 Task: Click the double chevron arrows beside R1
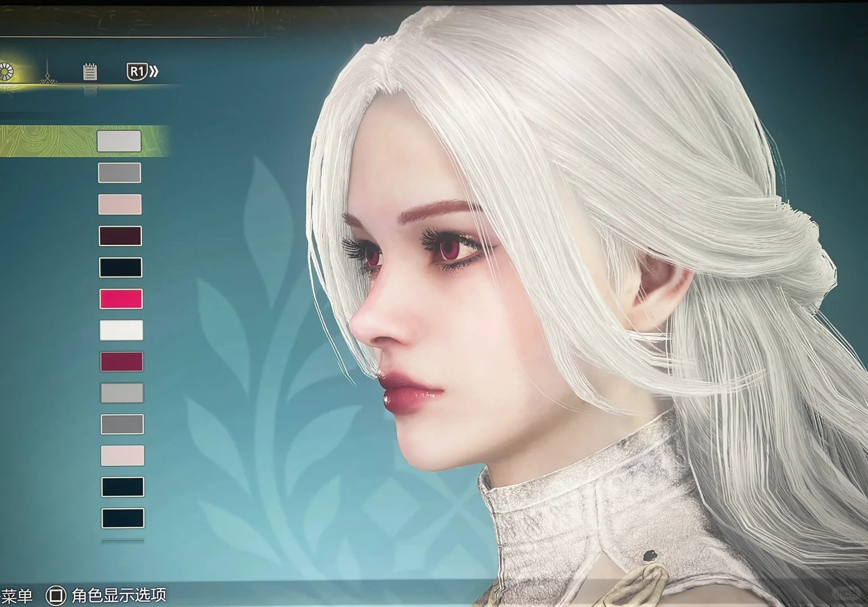point(154,71)
